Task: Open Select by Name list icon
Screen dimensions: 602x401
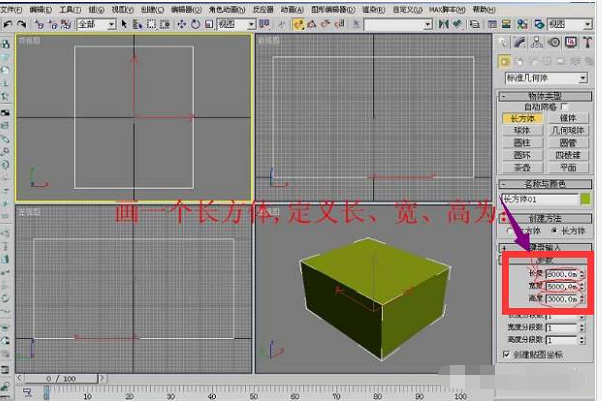Action: [137, 24]
